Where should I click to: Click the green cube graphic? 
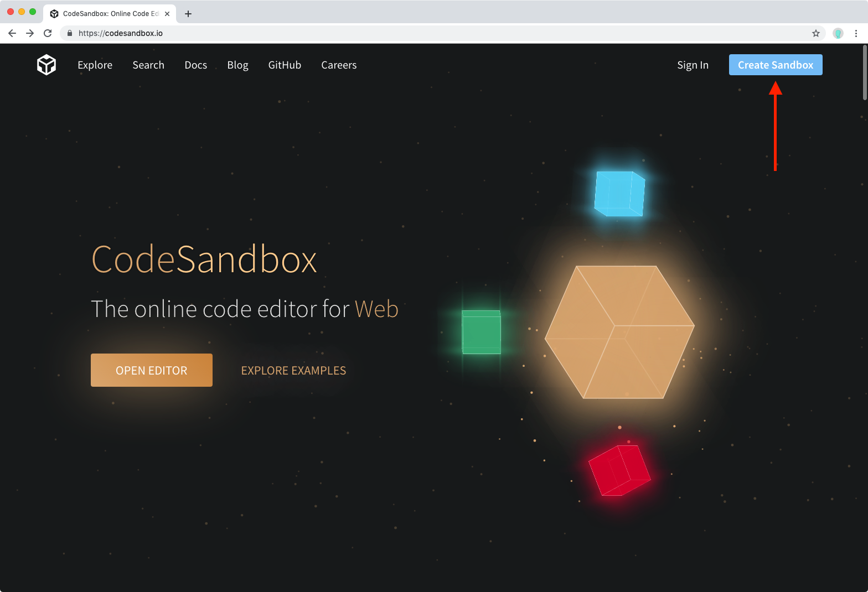pos(482,332)
